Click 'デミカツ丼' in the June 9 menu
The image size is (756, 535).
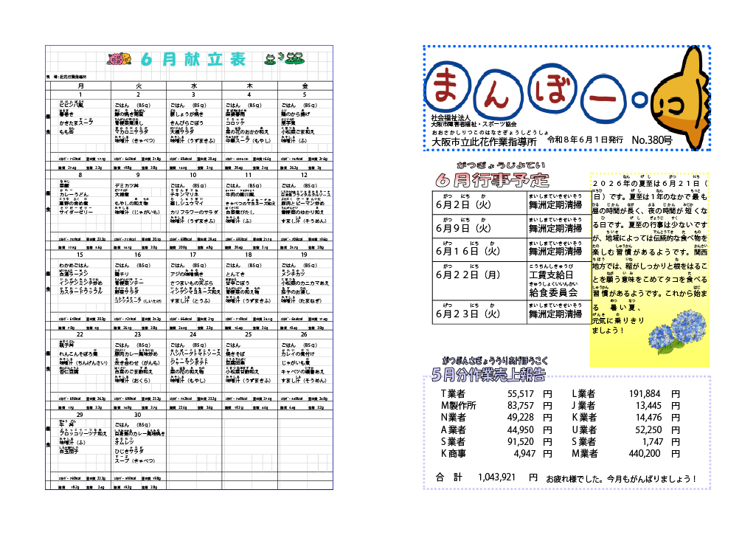(x=127, y=185)
